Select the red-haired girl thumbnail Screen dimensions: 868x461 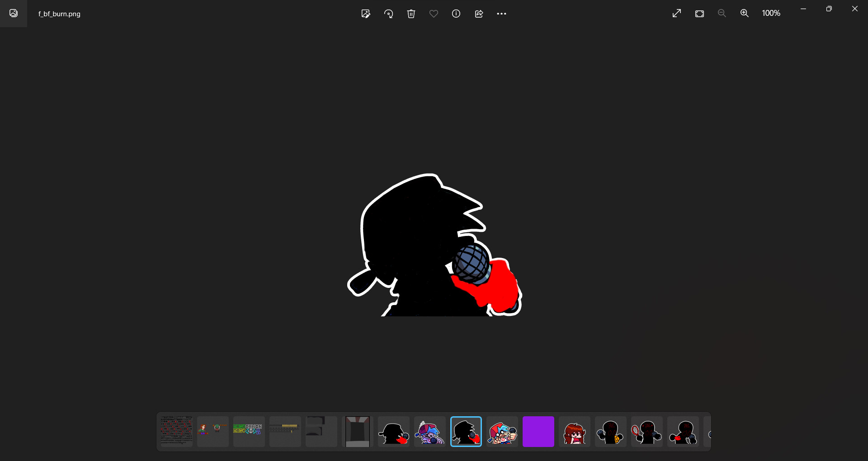[x=574, y=432]
